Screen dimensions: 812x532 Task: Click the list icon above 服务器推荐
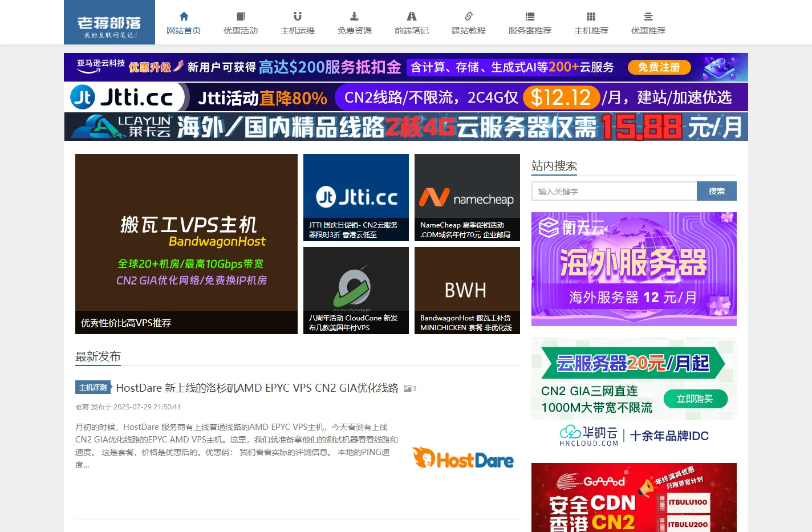[530, 17]
